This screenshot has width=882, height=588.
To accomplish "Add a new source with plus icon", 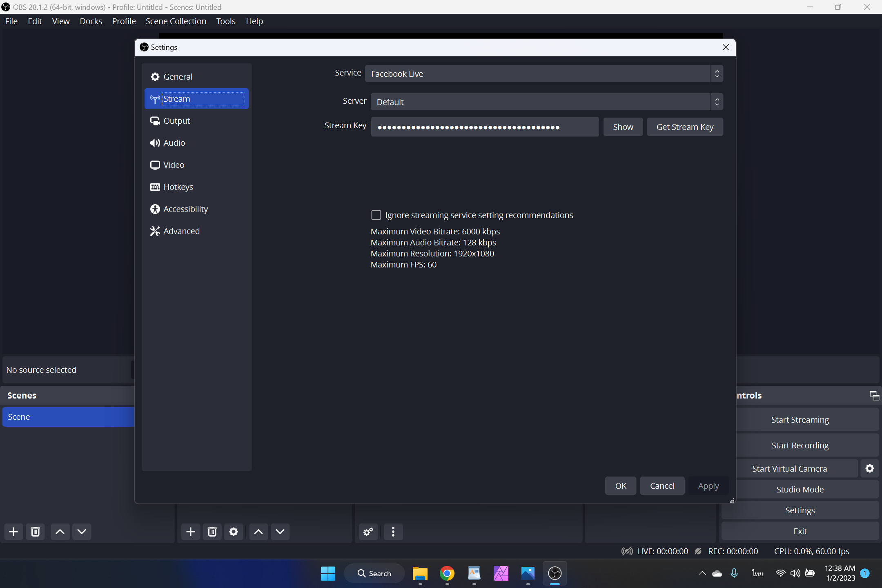I will click(x=191, y=532).
